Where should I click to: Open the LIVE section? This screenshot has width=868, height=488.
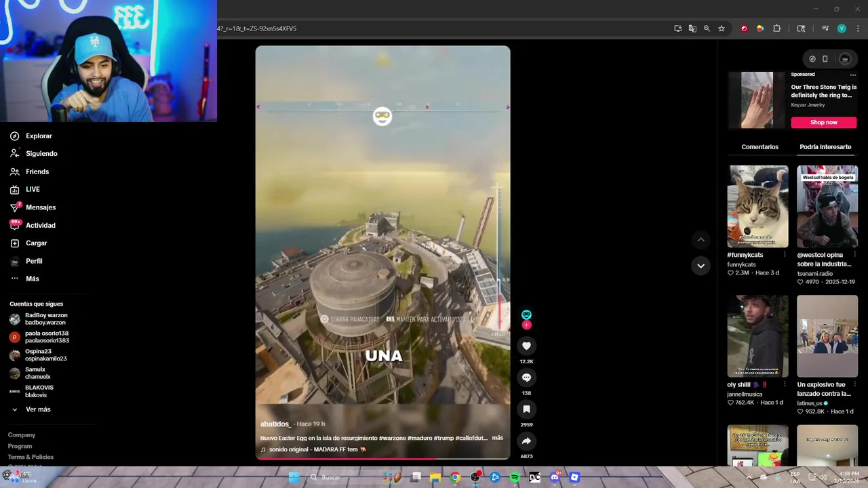[x=25, y=189]
